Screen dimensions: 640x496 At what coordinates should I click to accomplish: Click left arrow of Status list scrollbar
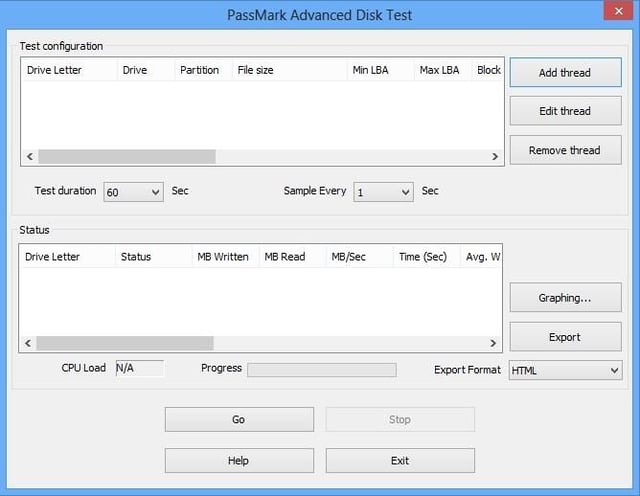[28, 343]
